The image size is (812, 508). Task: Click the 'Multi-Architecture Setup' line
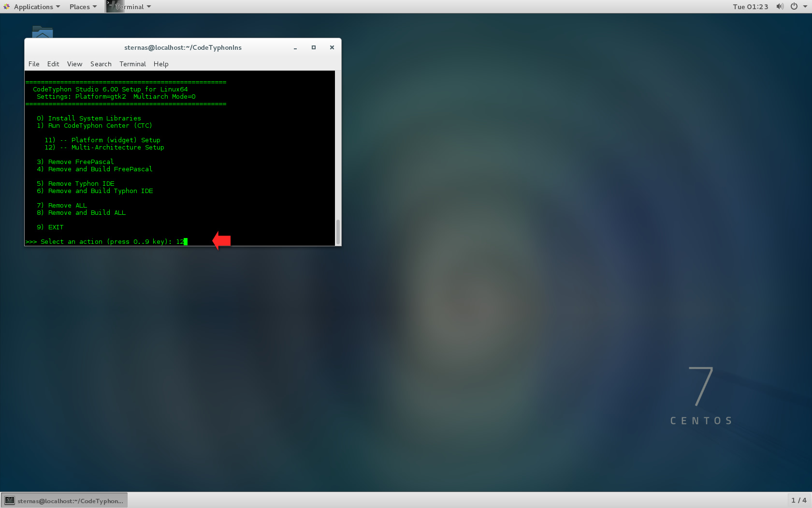coord(104,147)
